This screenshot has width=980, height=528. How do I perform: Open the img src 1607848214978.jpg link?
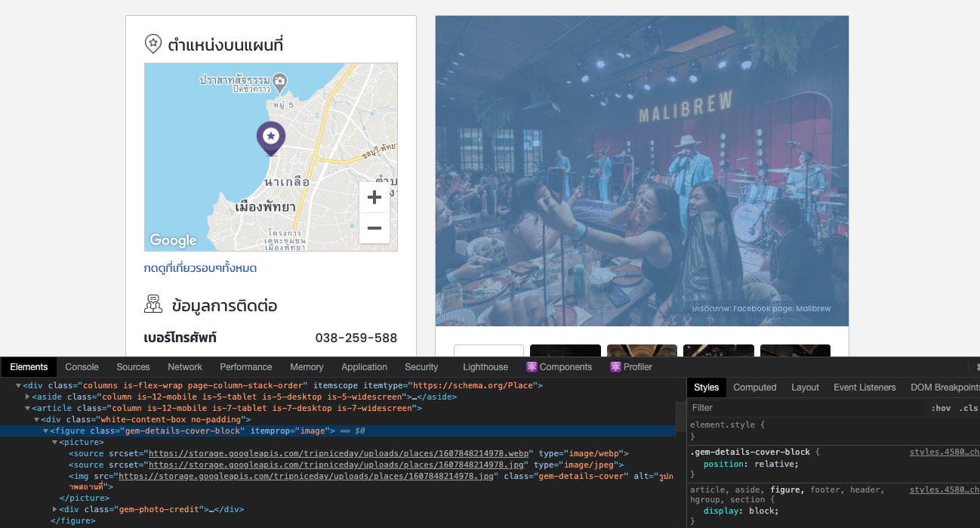(306, 476)
